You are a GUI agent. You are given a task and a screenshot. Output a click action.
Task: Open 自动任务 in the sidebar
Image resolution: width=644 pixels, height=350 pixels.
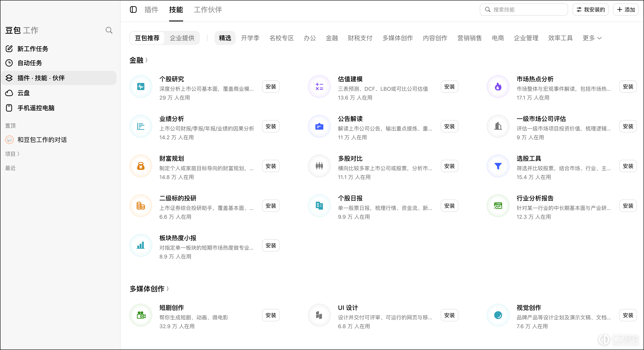pyautogui.click(x=59, y=63)
